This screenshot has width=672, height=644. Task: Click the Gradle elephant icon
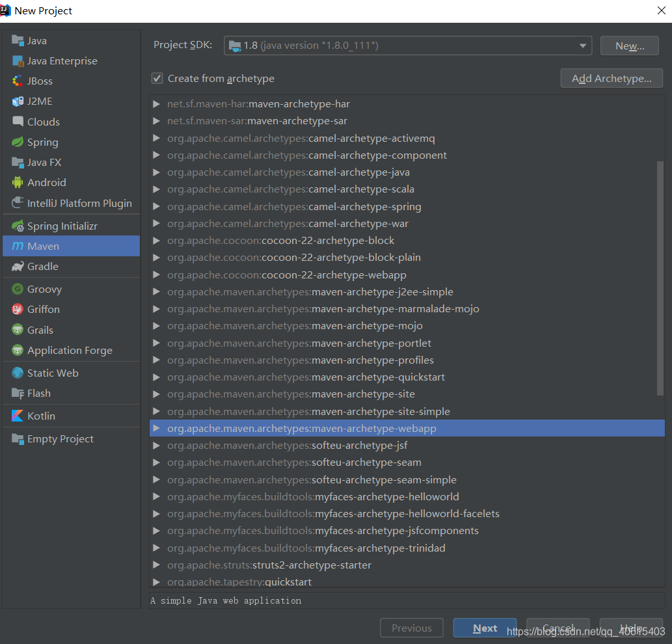click(x=18, y=267)
